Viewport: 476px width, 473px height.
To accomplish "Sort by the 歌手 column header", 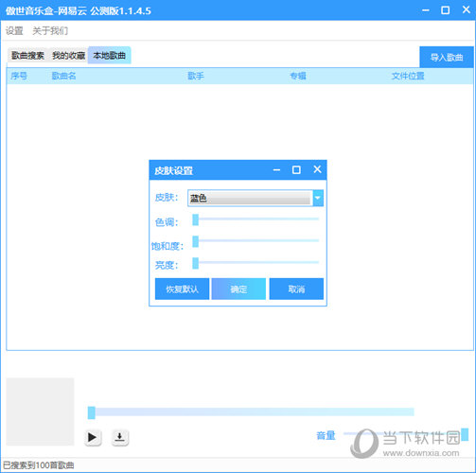I will [x=196, y=76].
